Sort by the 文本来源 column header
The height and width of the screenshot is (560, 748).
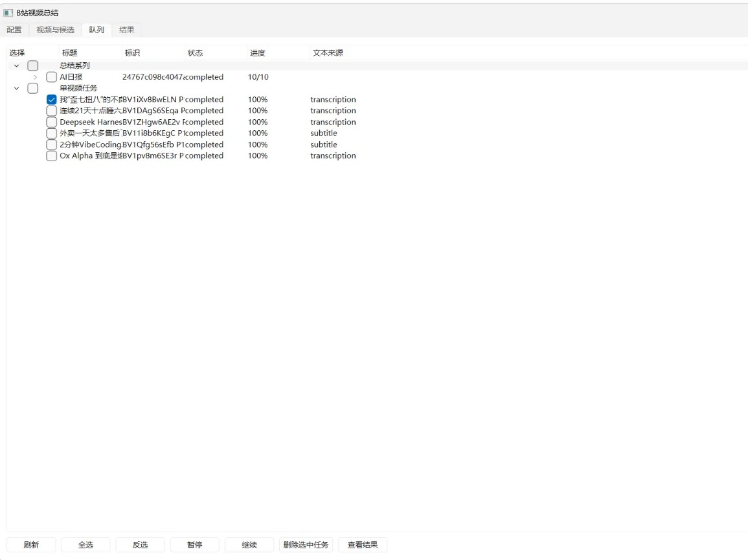(x=328, y=53)
